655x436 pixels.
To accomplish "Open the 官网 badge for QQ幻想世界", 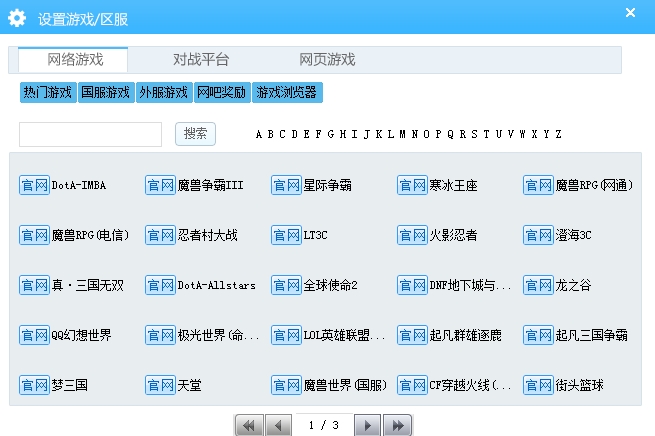I will point(34,335).
